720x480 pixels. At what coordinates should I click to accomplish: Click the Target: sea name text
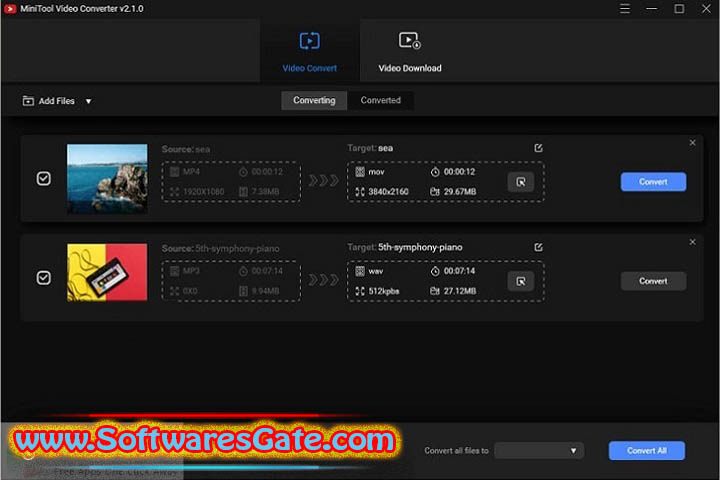[370, 148]
